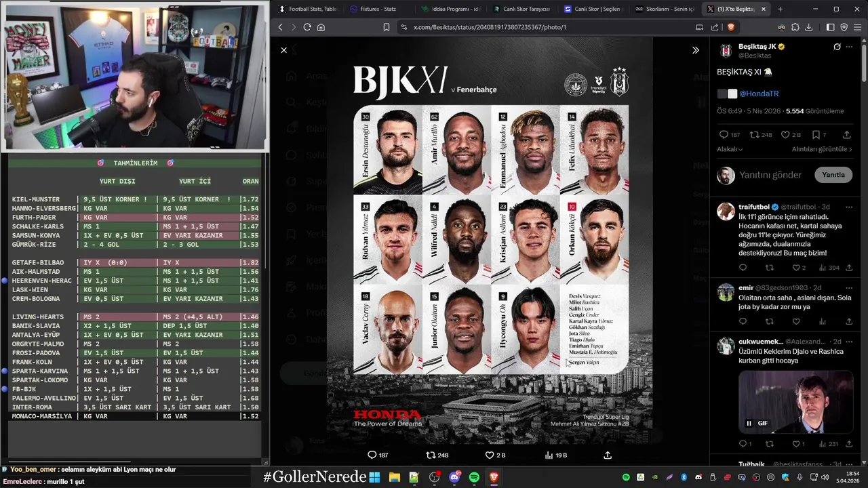Open Brave Shields lion icon

pos(731,27)
